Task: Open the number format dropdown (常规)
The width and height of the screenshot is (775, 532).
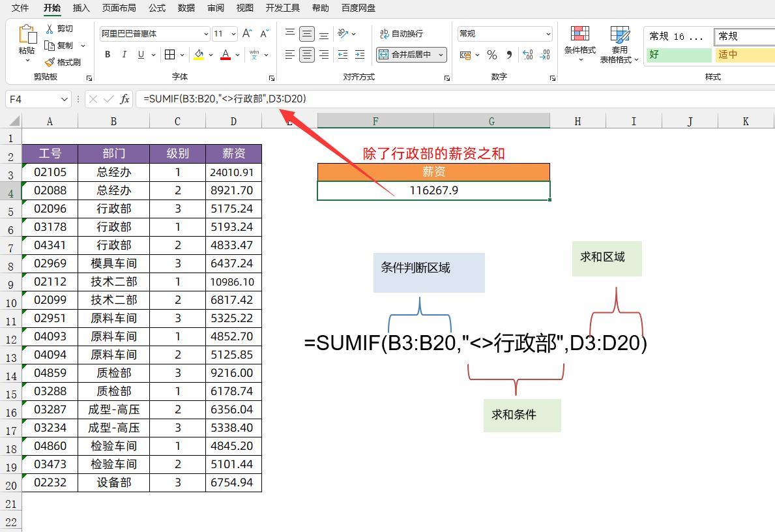Action: [548, 34]
